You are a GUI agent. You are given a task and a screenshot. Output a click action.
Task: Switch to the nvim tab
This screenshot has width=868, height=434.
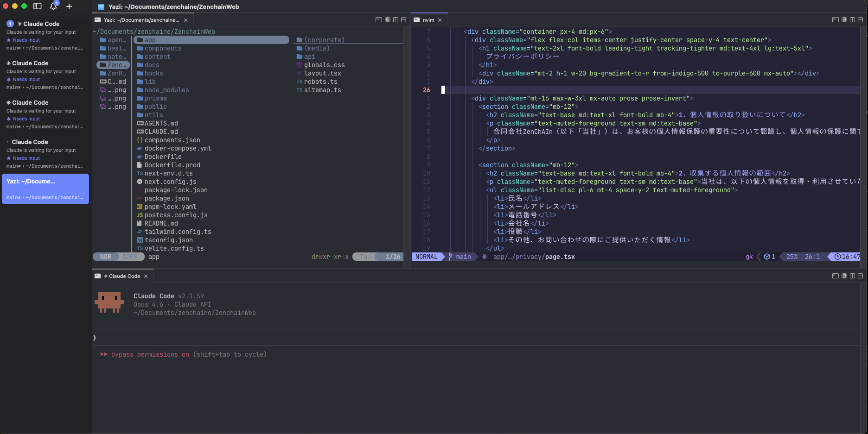click(428, 19)
